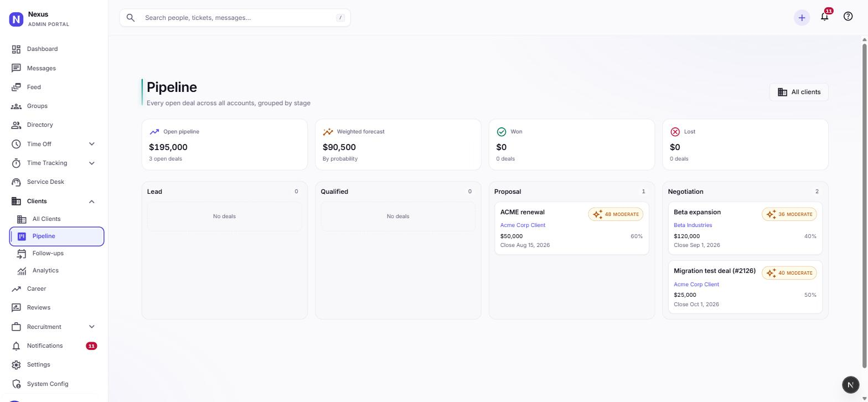This screenshot has height=402, width=868.
Task: Click the $120,000 deal amount
Action: point(687,236)
